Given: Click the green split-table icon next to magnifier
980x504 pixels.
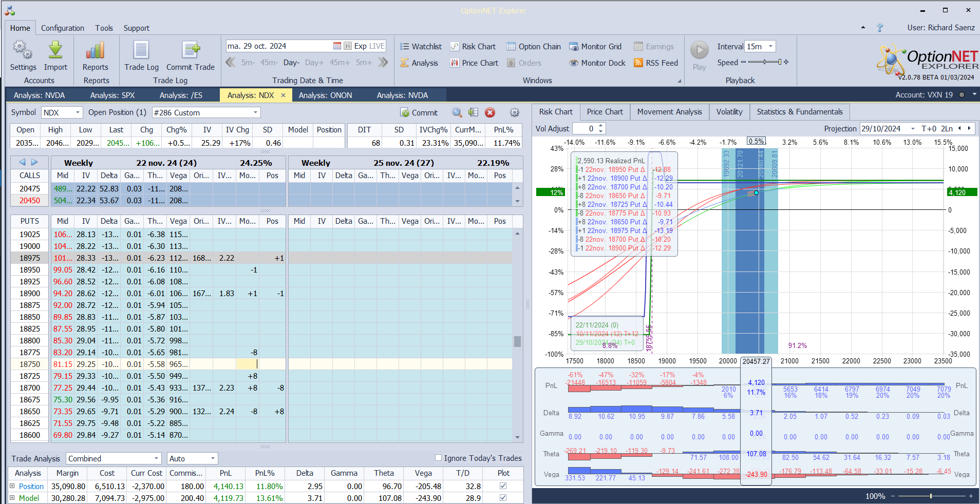Looking at the screenshot, I should point(473,112).
